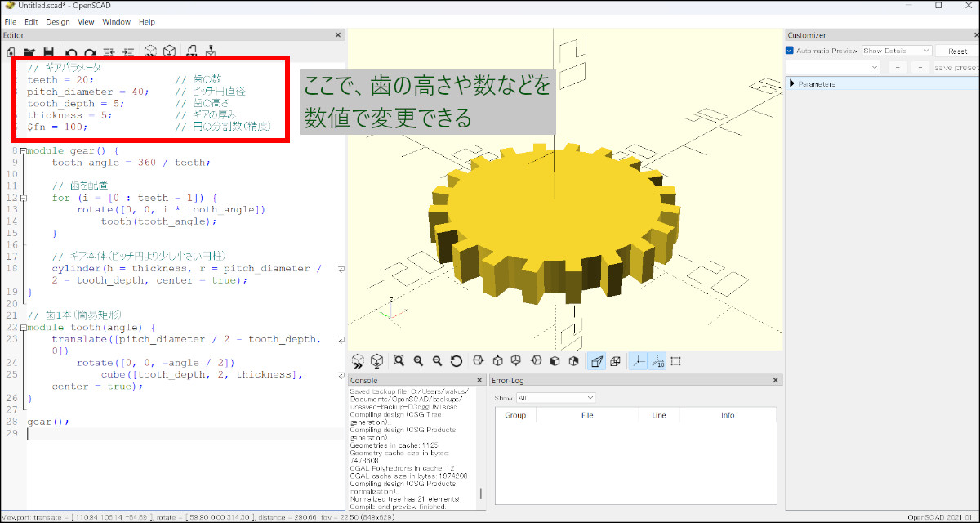Collapse the for loop fold on line 12
This screenshot has width=980, height=523.
coord(24,199)
